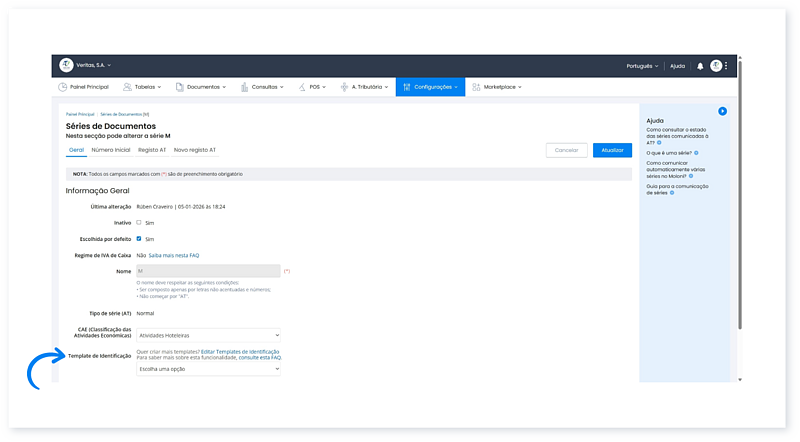This screenshot has width=800, height=442.
Task: Click the greyed Nome input field
Action: 207,271
